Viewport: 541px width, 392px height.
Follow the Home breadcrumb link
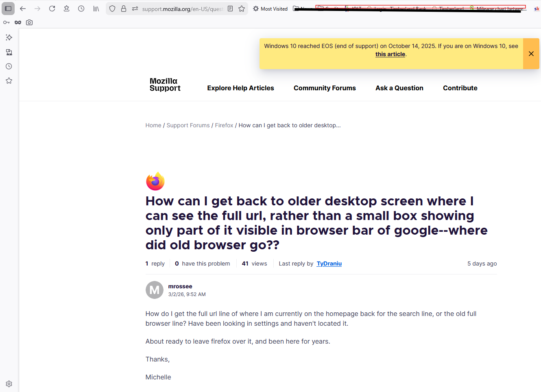(x=153, y=125)
